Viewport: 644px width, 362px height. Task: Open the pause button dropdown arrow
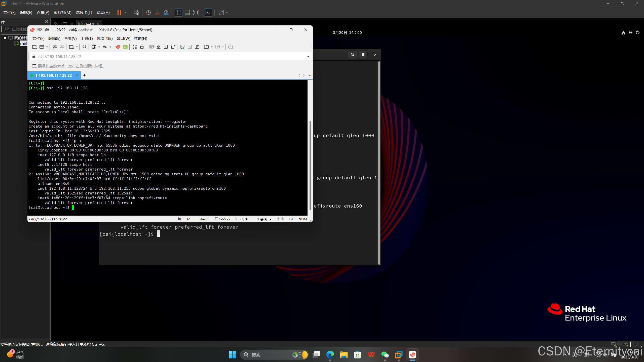click(125, 13)
